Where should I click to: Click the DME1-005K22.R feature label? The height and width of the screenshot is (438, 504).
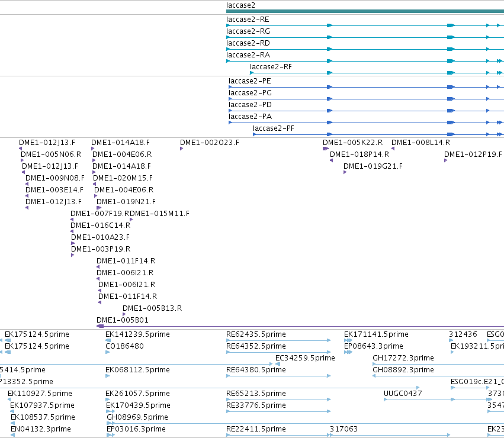pyautogui.click(x=352, y=143)
